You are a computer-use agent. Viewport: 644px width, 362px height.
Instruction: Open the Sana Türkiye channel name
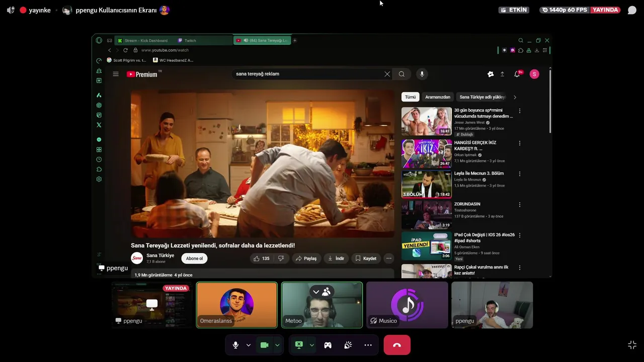point(160,255)
